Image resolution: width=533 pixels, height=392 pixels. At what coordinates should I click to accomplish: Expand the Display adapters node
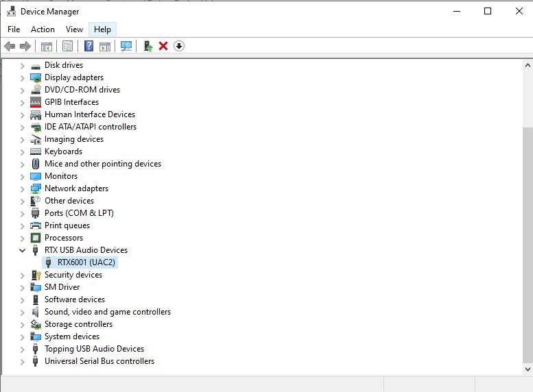pos(23,78)
